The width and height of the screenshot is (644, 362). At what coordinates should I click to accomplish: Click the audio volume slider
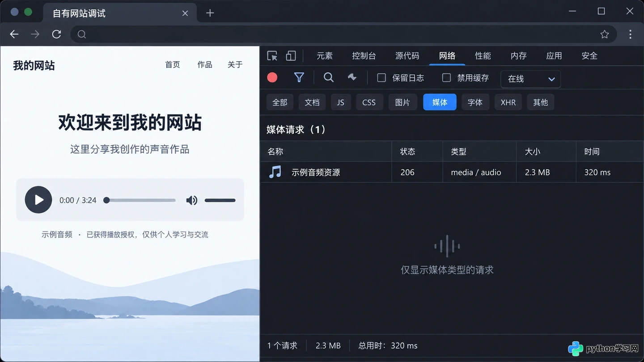[220, 200]
